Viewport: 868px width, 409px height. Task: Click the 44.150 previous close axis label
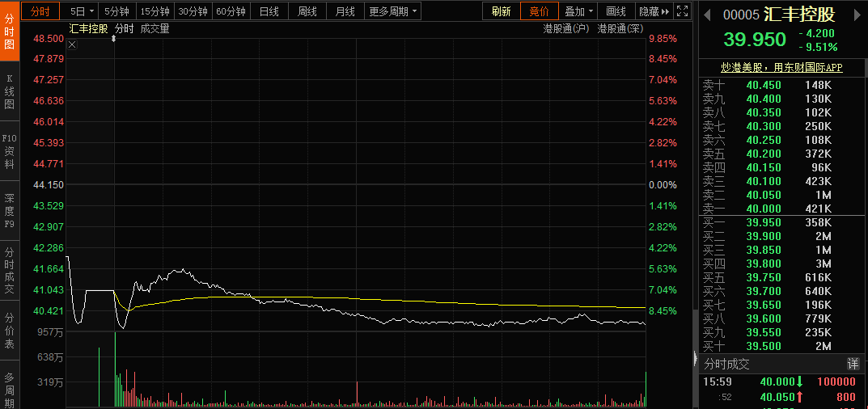tap(49, 185)
